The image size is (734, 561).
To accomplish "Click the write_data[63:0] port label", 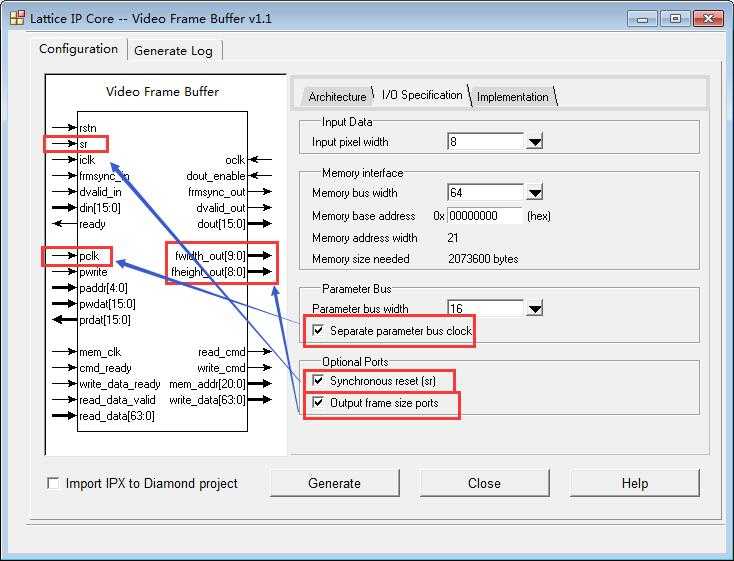I will [207, 400].
